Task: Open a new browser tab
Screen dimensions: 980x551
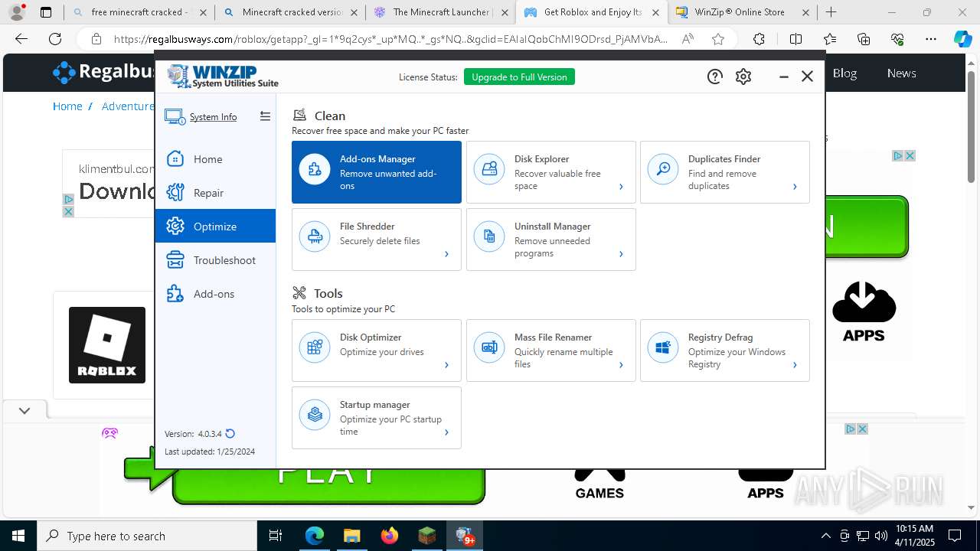Action: [x=831, y=12]
